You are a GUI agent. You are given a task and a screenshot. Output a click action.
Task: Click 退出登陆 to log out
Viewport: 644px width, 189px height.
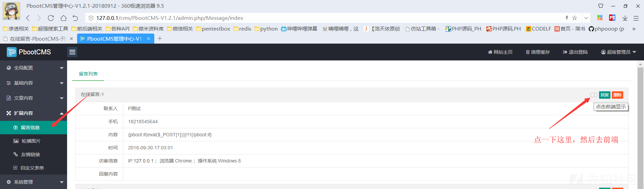(x=575, y=52)
